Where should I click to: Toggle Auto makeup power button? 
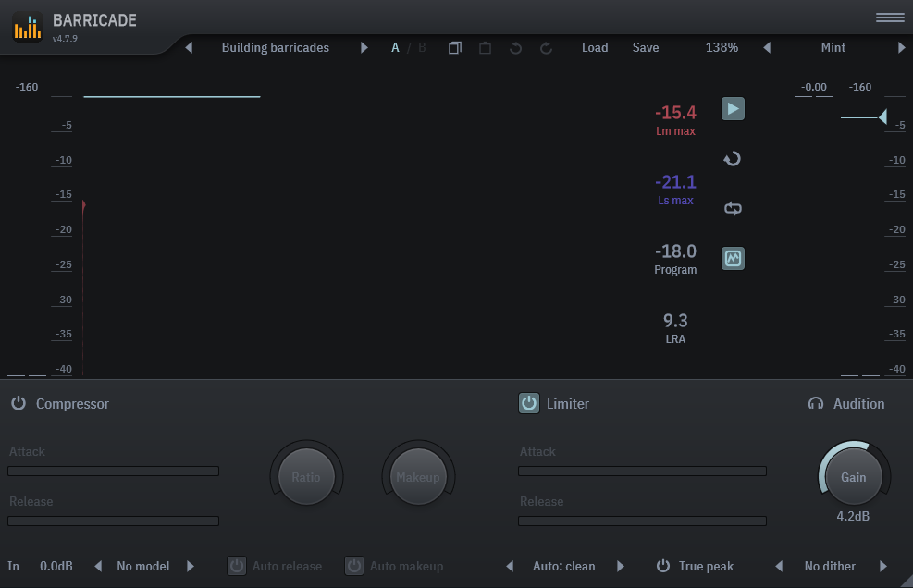(354, 566)
